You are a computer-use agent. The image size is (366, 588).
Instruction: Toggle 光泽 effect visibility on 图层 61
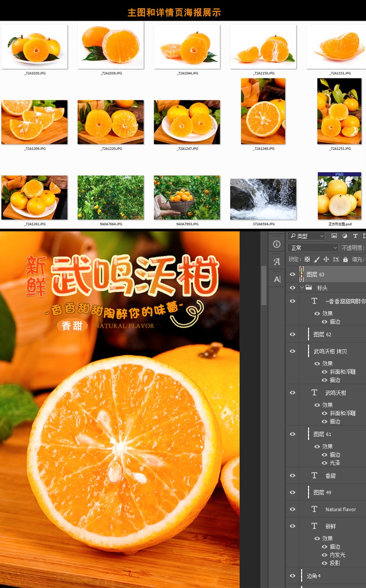[x=325, y=463]
